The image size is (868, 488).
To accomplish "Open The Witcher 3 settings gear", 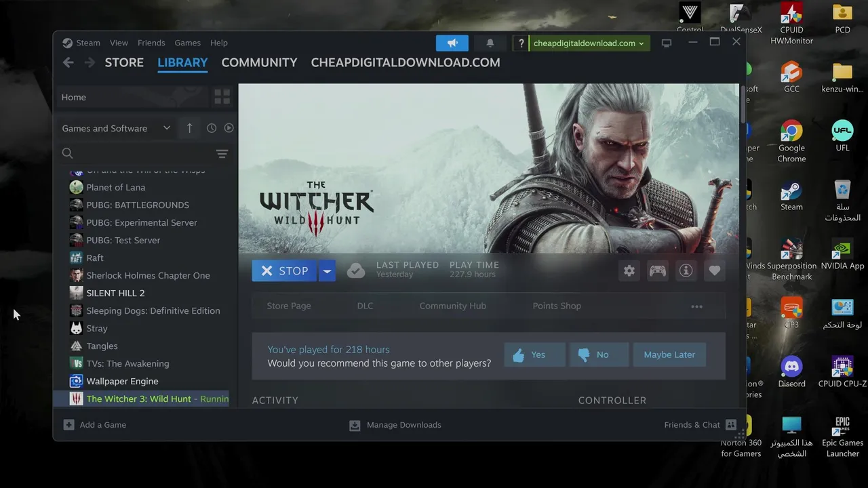I will pos(629,270).
